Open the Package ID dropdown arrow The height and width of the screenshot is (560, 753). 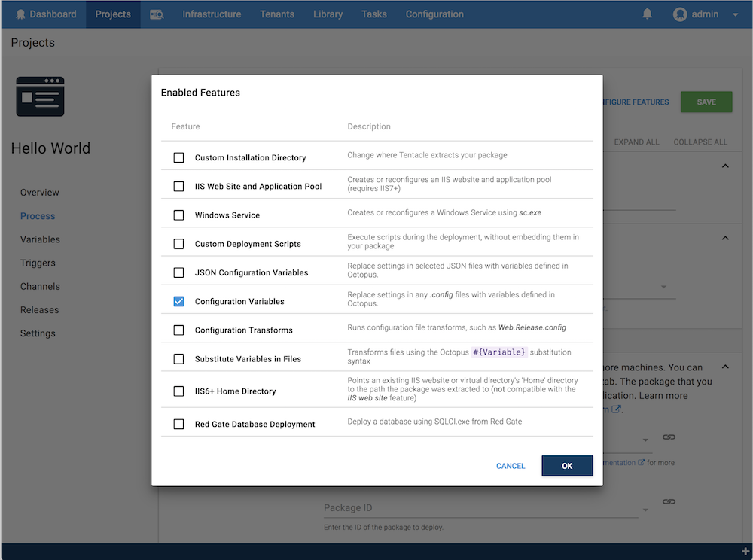coord(645,511)
